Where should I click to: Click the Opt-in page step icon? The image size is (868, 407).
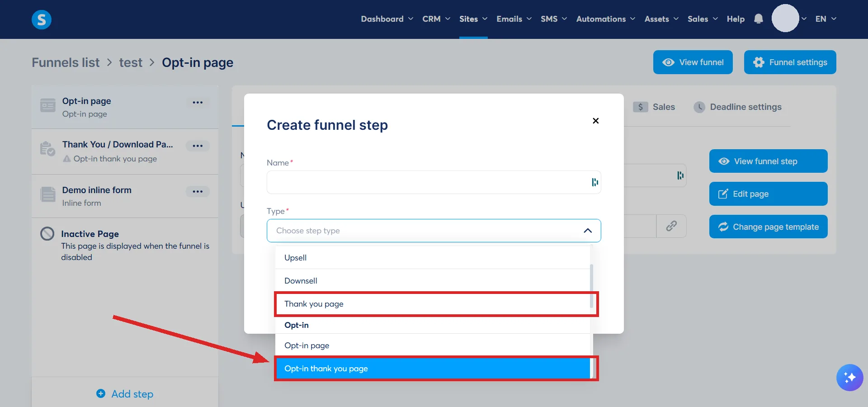point(48,105)
